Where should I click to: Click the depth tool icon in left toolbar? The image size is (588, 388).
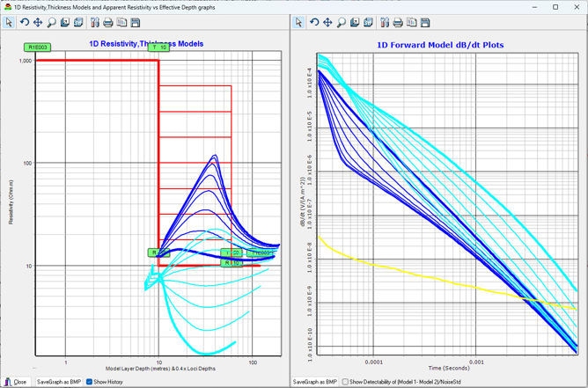[x=65, y=23]
